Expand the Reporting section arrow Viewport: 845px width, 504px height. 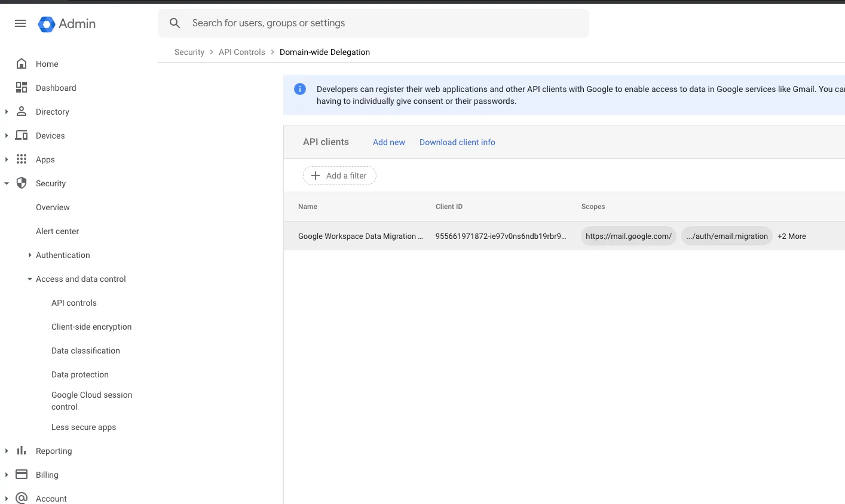(x=7, y=451)
